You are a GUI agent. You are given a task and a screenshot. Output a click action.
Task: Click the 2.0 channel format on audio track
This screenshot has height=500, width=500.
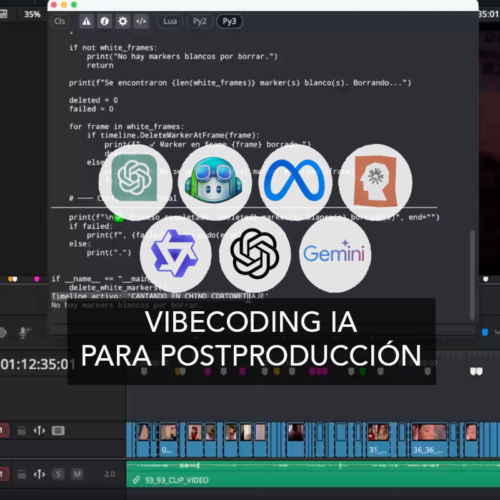click(x=110, y=474)
